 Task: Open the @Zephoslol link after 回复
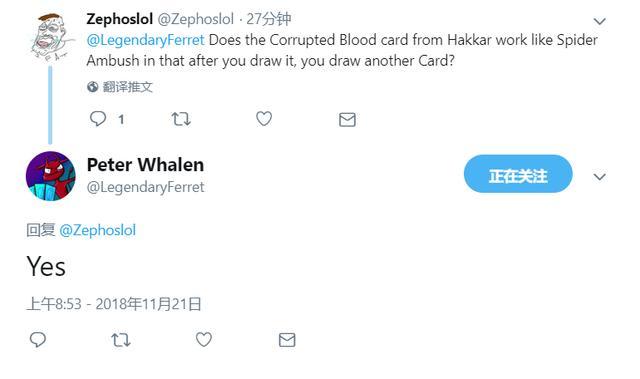98,230
